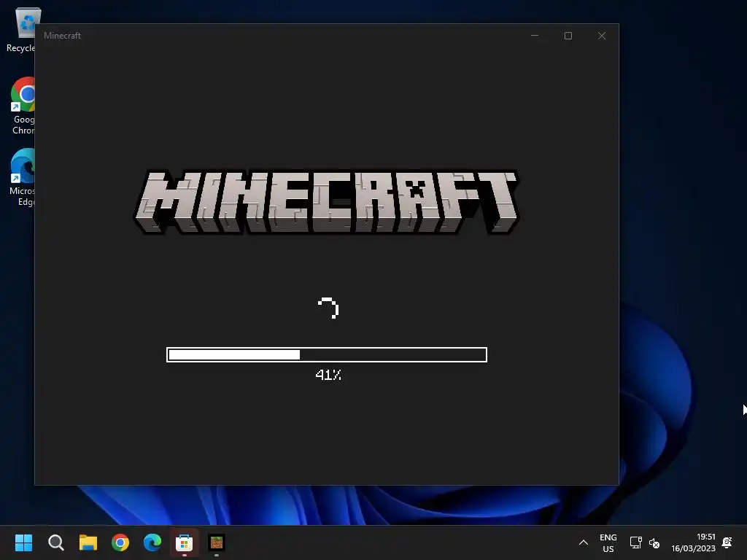Open network status tray icon
The image size is (747, 560).
[x=635, y=542]
